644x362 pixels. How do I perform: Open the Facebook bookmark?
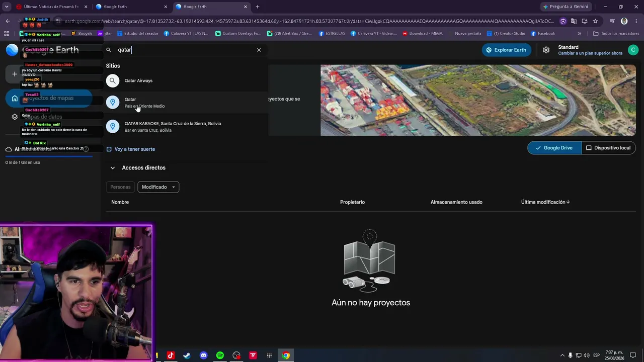pos(543,34)
